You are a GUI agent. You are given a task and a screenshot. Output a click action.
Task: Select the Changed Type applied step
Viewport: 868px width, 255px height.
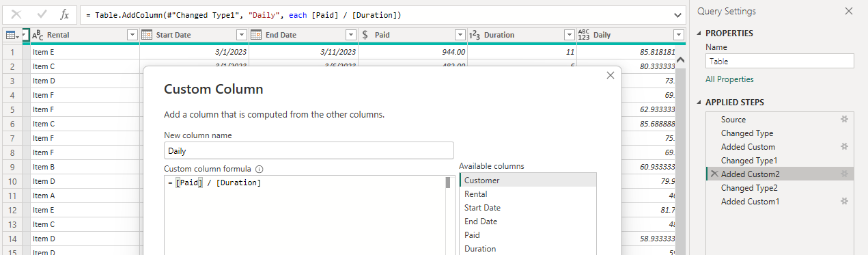(x=780, y=133)
